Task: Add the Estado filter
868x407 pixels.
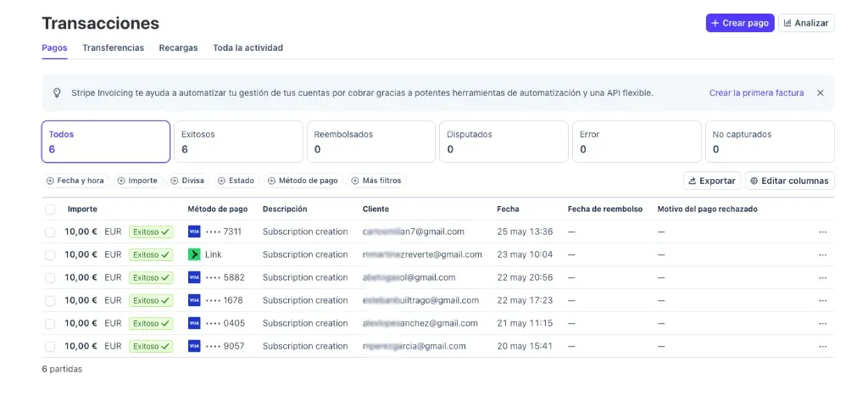Action: click(x=236, y=181)
